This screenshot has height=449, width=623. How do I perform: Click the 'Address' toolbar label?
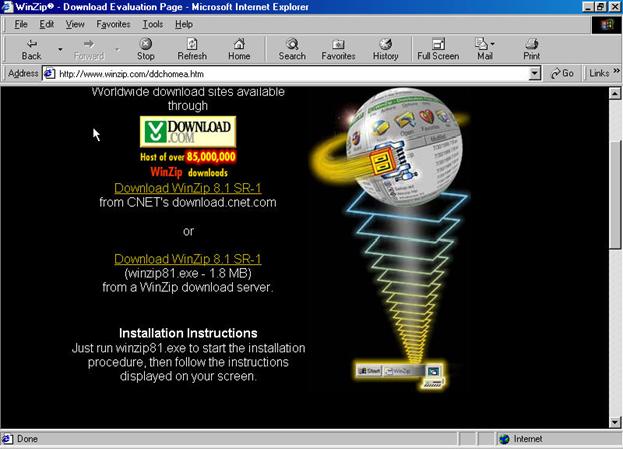(23, 74)
